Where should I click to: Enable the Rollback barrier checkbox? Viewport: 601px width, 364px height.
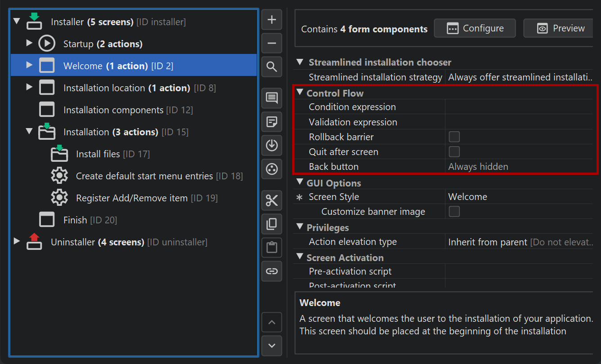click(x=454, y=137)
